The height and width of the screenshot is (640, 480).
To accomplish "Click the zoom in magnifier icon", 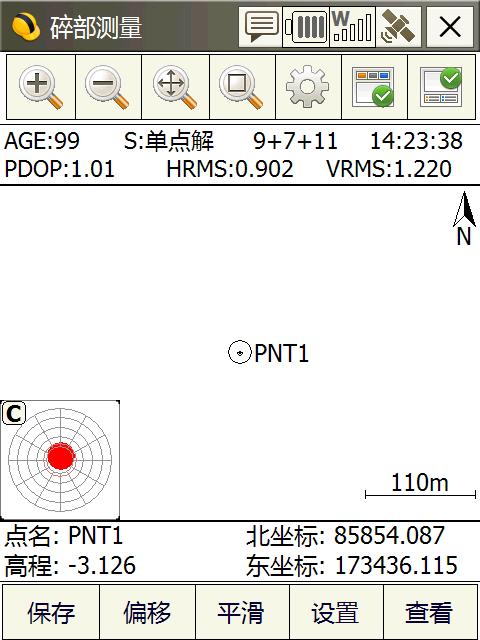I will [41, 87].
